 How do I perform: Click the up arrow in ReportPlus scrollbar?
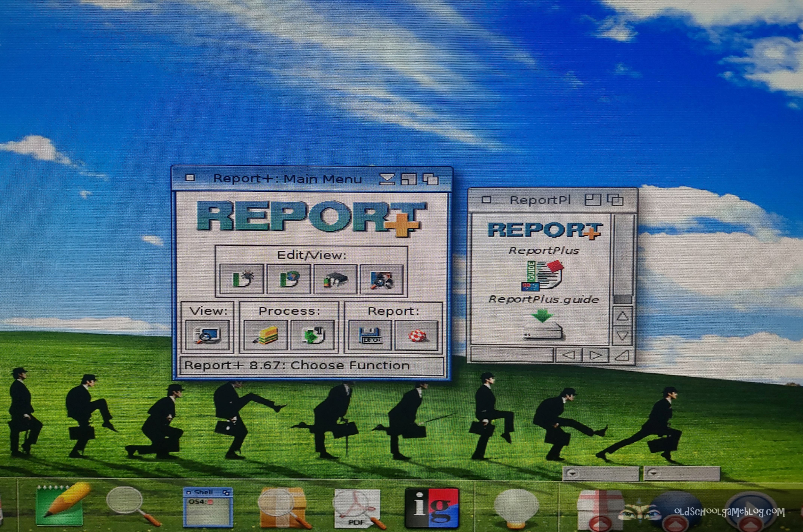click(623, 316)
